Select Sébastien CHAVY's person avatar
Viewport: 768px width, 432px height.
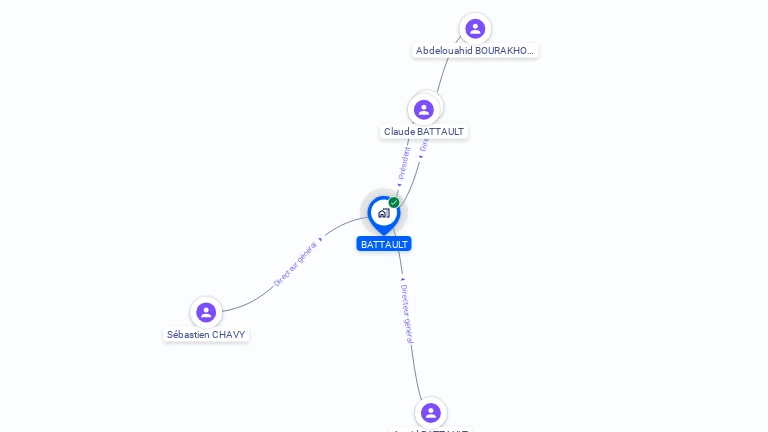[x=206, y=312]
